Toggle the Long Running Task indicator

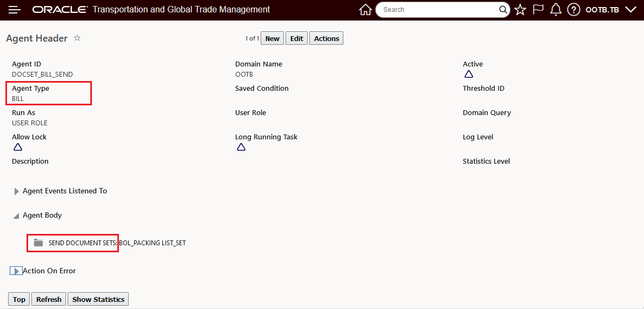point(241,147)
